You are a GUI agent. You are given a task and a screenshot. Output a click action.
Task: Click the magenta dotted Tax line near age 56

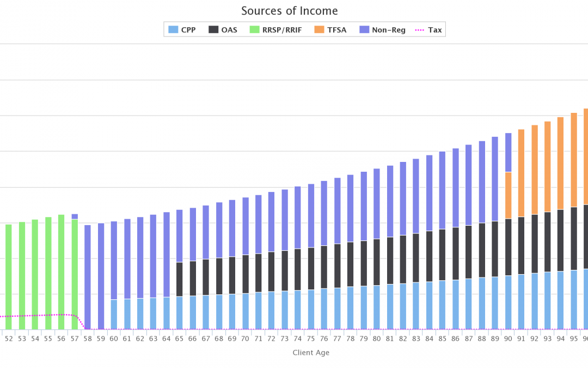pos(61,315)
